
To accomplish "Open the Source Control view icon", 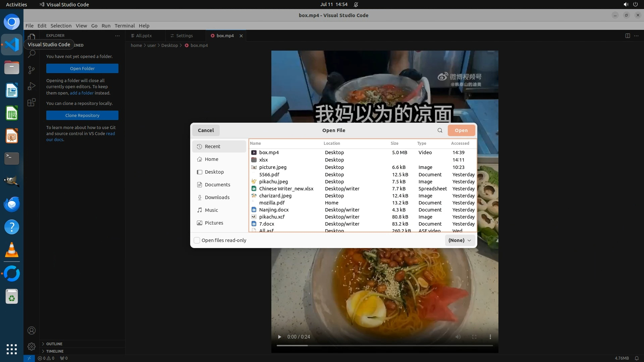I will [x=32, y=70].
